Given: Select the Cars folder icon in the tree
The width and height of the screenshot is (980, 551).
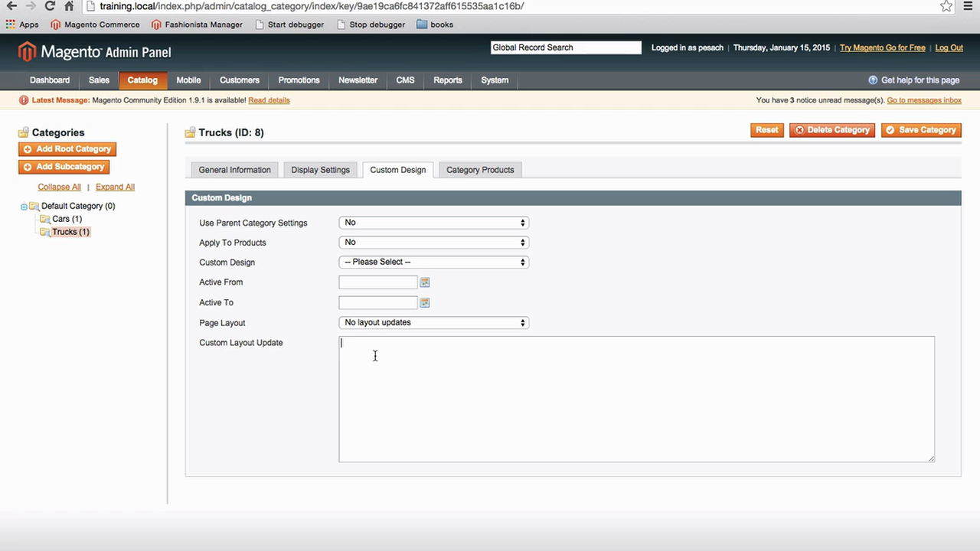Looking at the screenshot, I should (46, 219).
